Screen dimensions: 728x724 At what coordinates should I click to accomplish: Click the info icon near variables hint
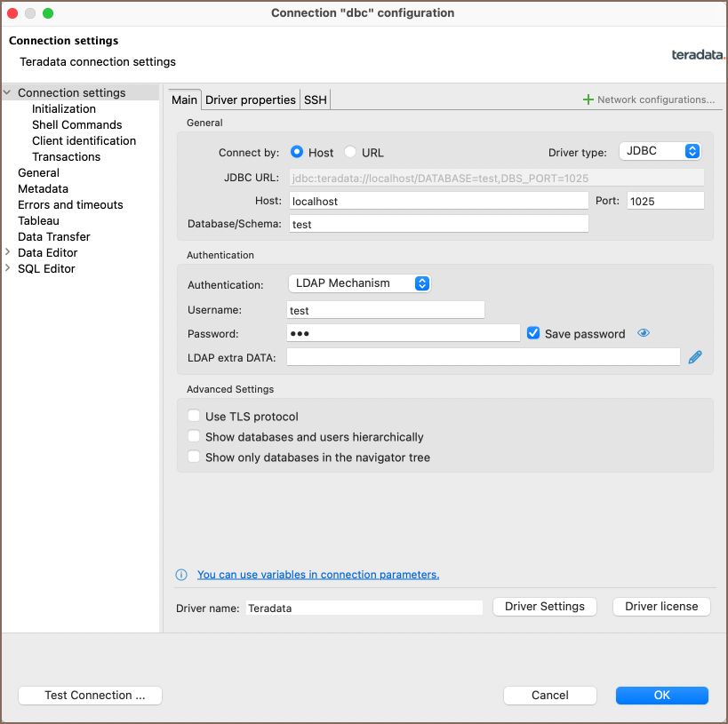(x=181, y=575)
